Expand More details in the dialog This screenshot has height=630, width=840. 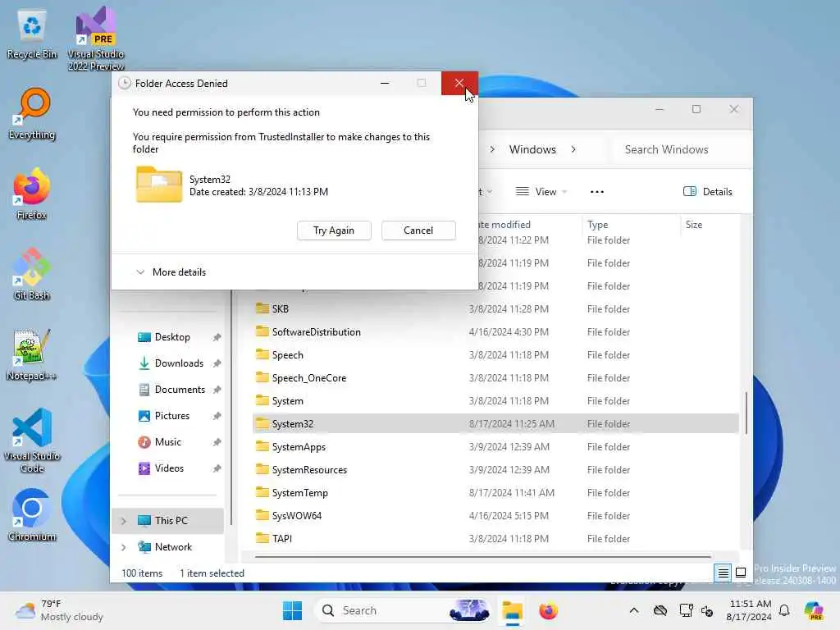tap(171, 272)
